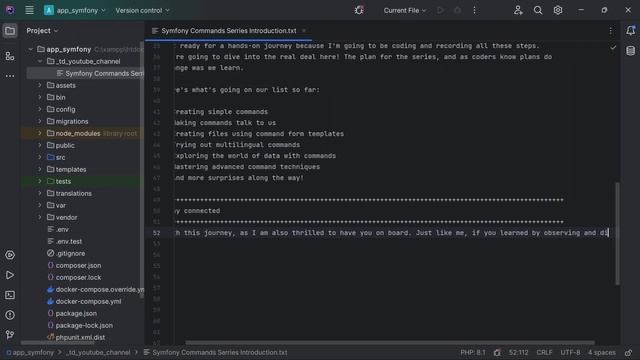Open the app_symfony project dropdown
This screenshot has width=640, height=360.
pyautogui.click(x=75, y=10)
